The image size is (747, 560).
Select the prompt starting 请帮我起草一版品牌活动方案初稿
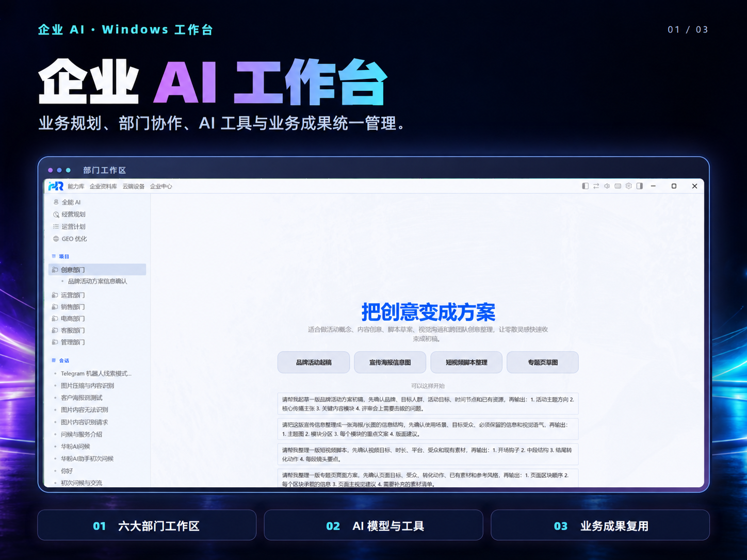tap(428, 404)
